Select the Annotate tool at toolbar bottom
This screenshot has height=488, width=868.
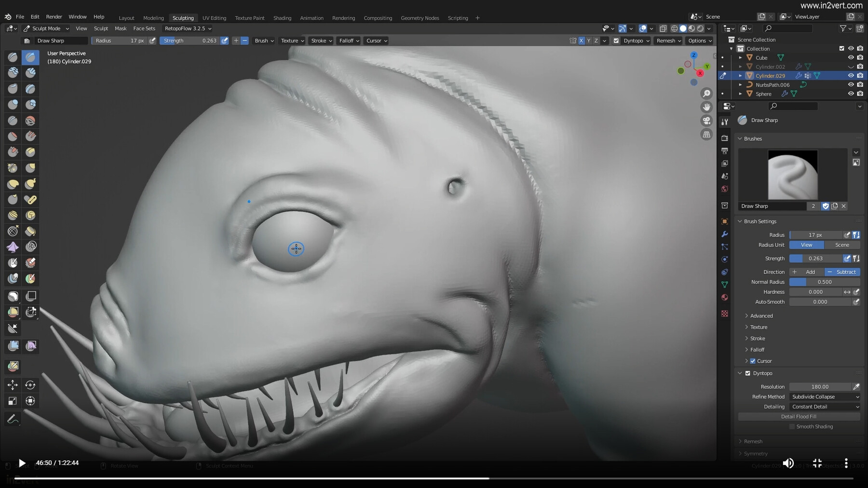(13, 419)
